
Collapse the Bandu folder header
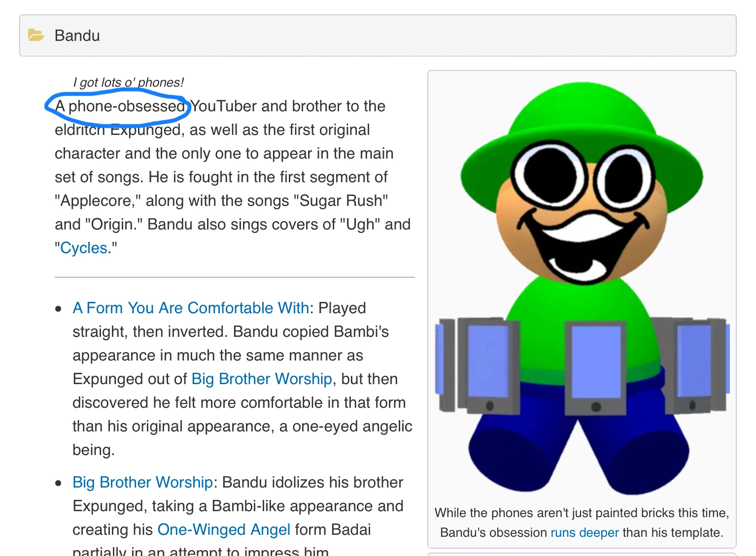coord(378,35)
